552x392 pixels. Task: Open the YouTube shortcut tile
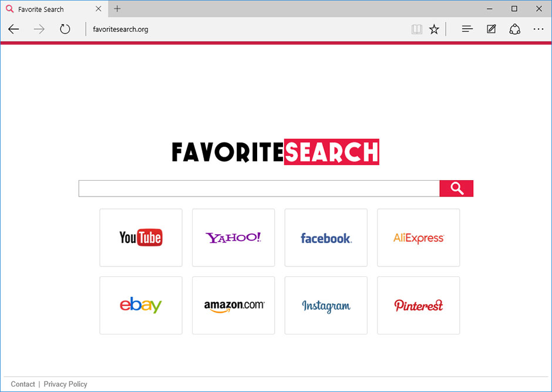(x=141, y=238)
